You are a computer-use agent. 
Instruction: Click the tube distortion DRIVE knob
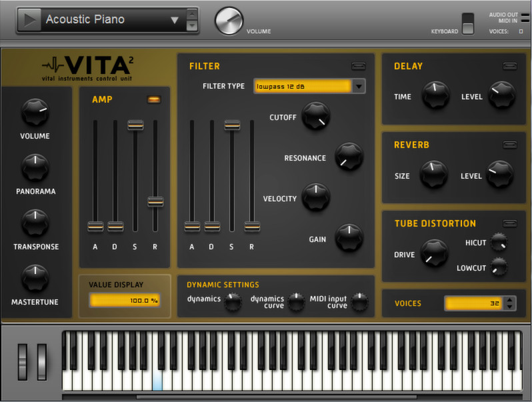[x=434, y=253]
